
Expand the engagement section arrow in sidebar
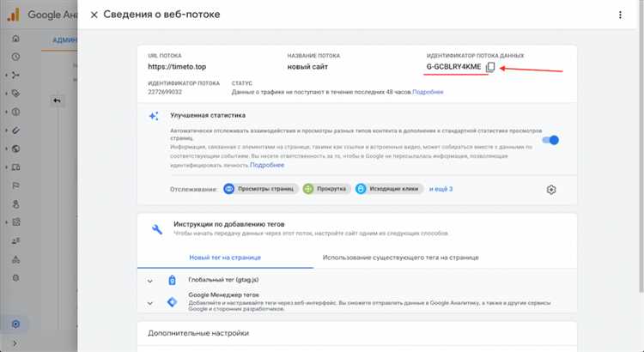tap(6, 94)
